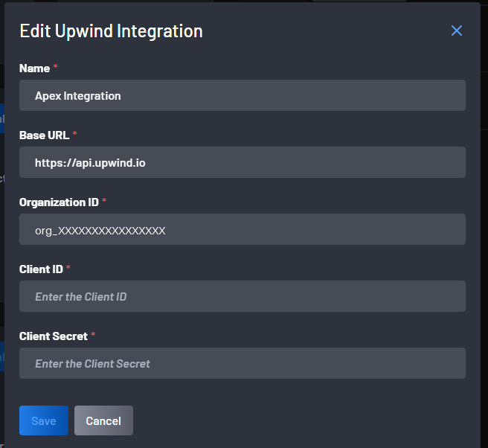Click the Client ID input field
Image resolution: width=488 pixels, height=448 pixels.
click(242, 296)
